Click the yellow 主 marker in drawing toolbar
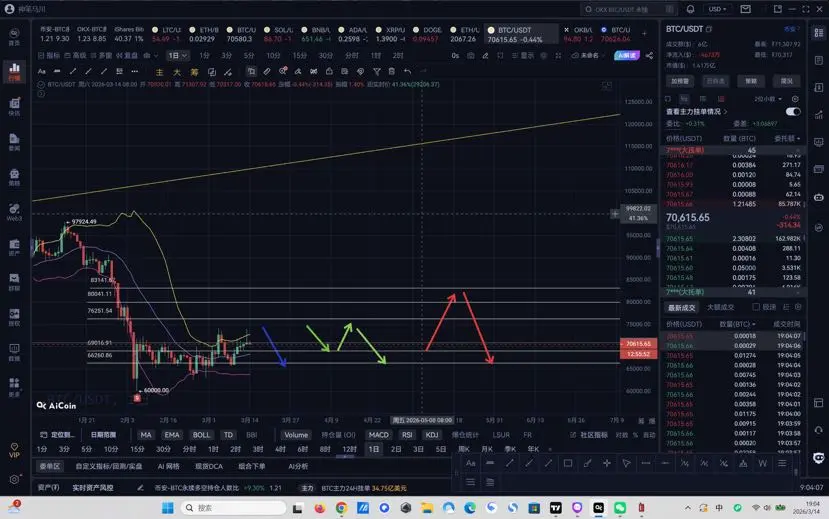Image resolution: width=829 pixels, height=519 pixels. point(160,71)
